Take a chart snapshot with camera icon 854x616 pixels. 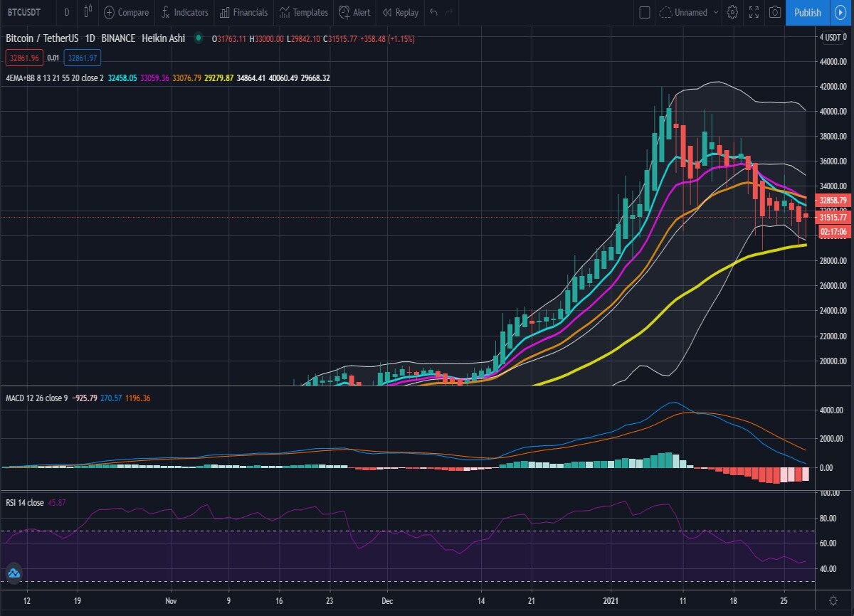click(x=774, y=12)
